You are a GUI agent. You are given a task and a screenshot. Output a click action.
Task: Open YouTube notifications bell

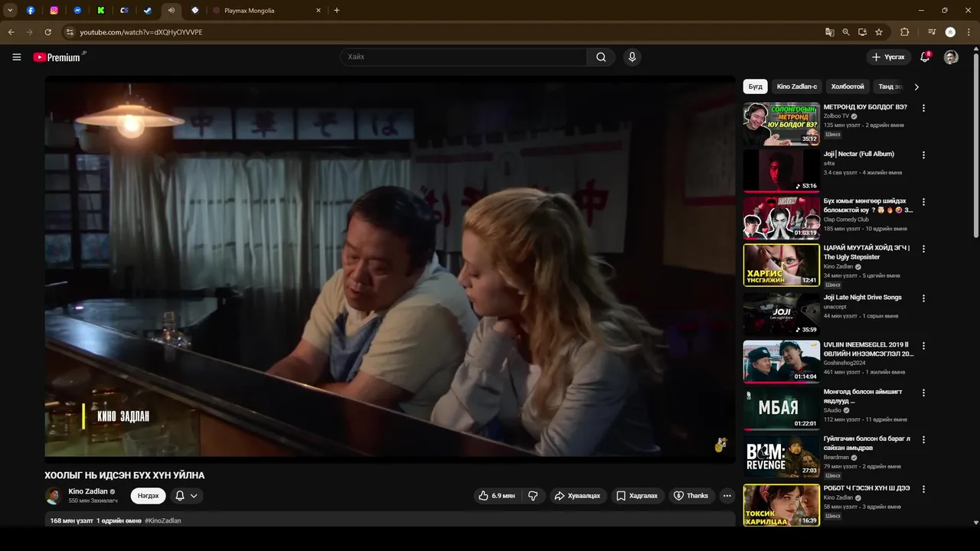(x=925, y=57)
